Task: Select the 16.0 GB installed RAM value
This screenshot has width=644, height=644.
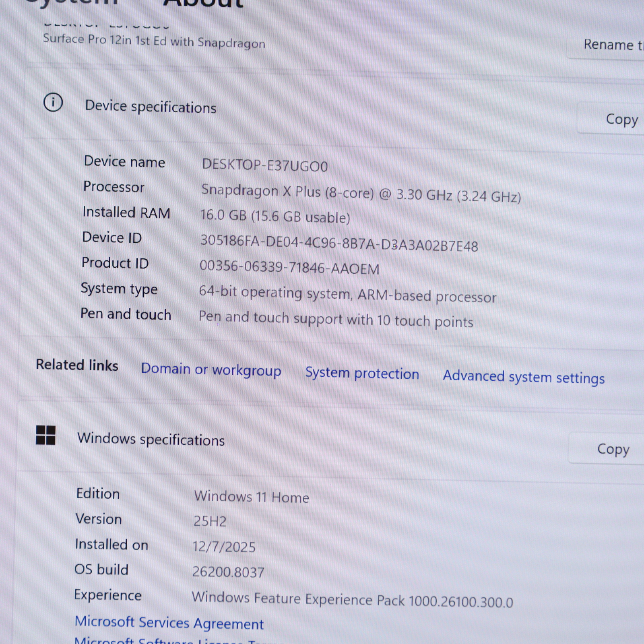Action: 275,216
